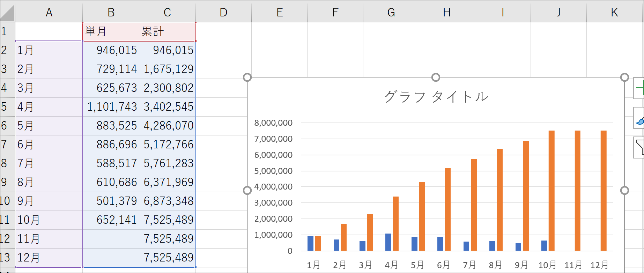
Task: Select the 2月 cell in column A
Action: (x=49, y=69)
